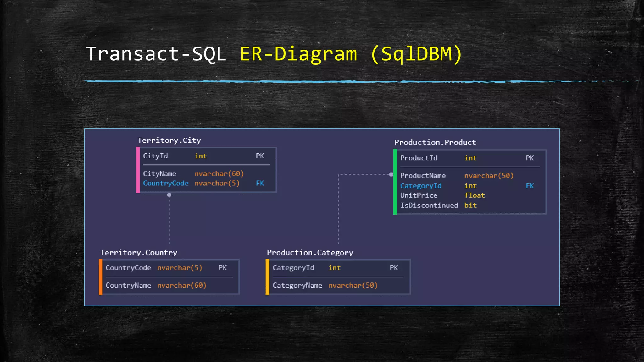This screenshot has width=644, height=362.
Task: Click the bit data type of IsDiscontinued
Action: (x=470, y=205)
